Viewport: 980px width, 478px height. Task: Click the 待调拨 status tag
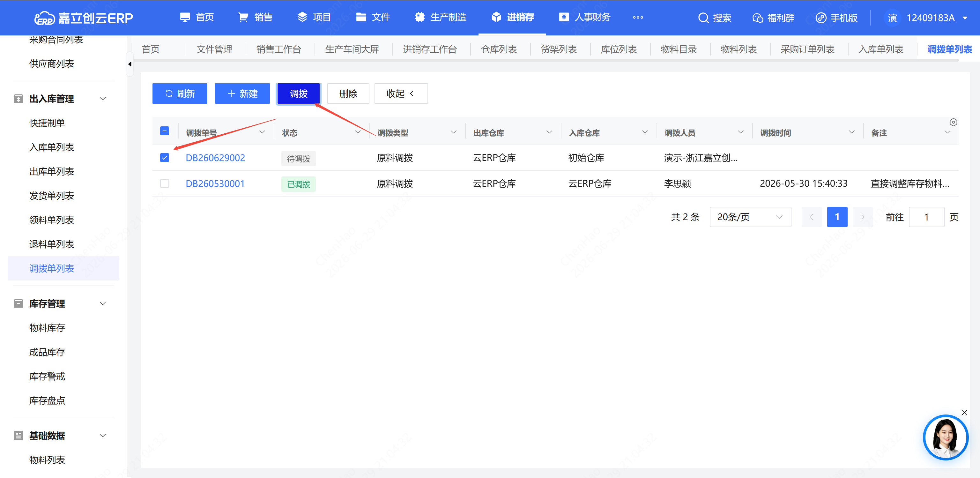click(x=299, y=159)
